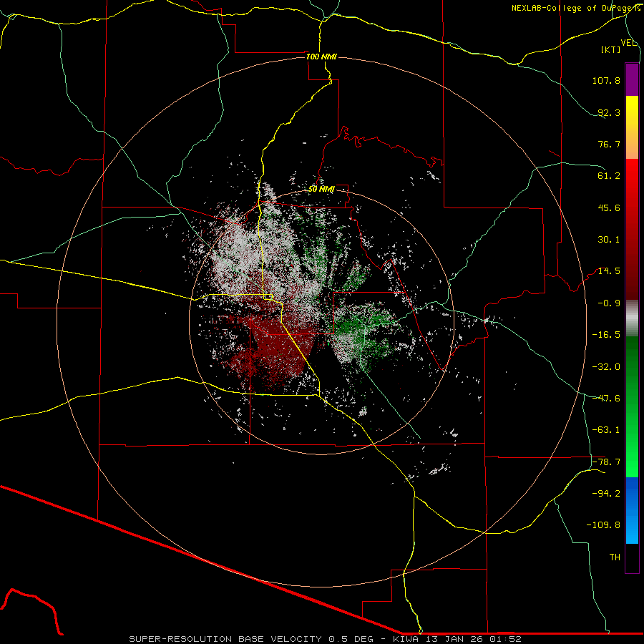Screen dimensions: 644x644
Task: Click the 76.7 legend value
Action: click(x=609, y=144)
